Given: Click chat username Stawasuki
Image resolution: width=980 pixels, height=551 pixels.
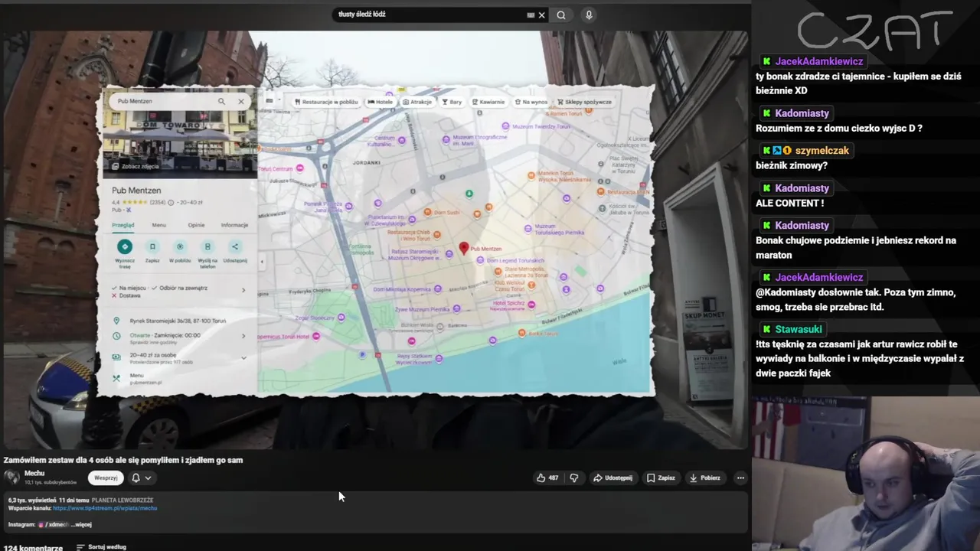Looking at the screenshot, I should pyautogui.click(x=799, y=329).
